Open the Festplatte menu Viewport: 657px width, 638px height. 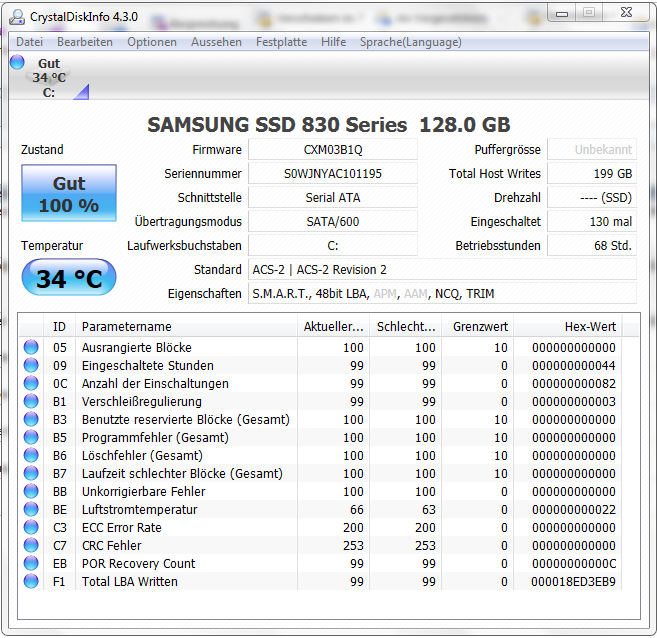click(x=281, y=42)
